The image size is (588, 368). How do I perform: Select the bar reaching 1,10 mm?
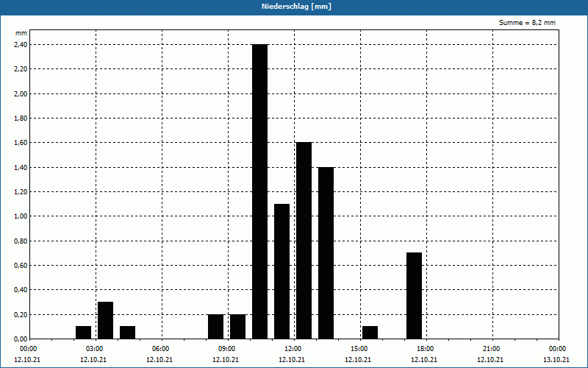[x=282, y=272]
